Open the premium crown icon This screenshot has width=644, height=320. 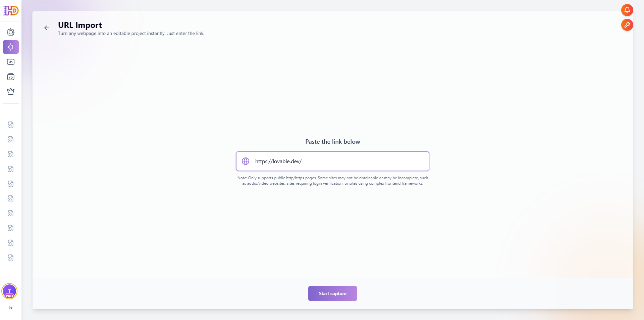(x=11, y=91)
